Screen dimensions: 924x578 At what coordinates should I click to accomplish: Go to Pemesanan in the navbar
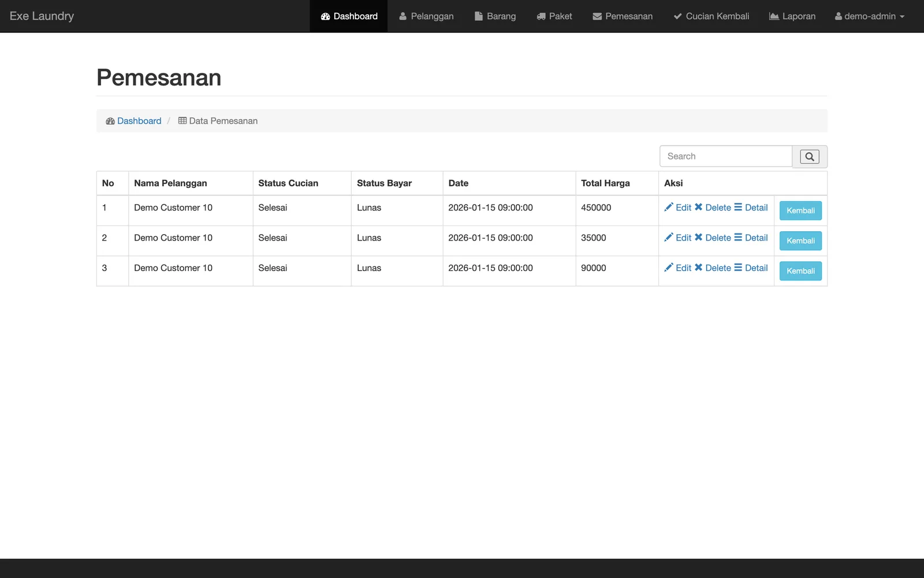pyautogui.click(x=623, y=16)
